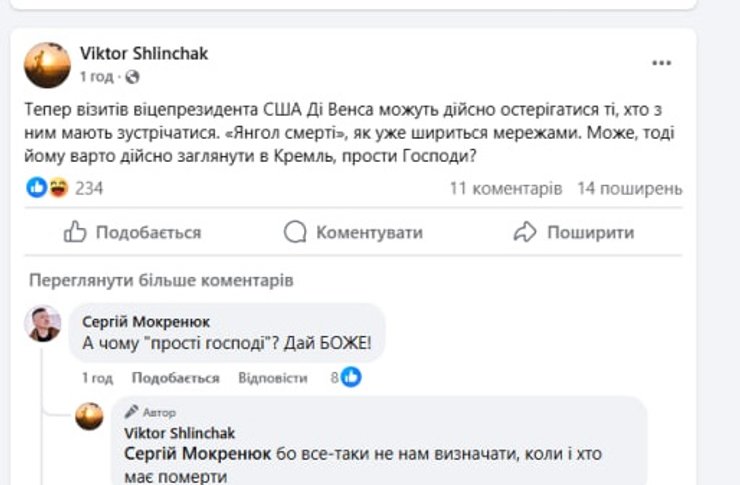The image size is (740, 485).
Task: Open the three-dot post options menu
Action: tap(661, 63)
